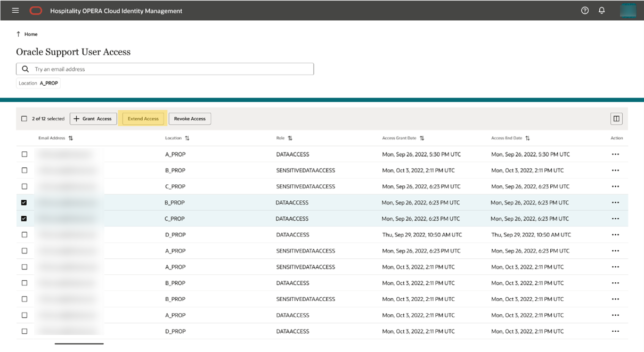Click the highlighted Extend Access button
The height and width of the screenshot is (352, 644).
pos(142,118)
